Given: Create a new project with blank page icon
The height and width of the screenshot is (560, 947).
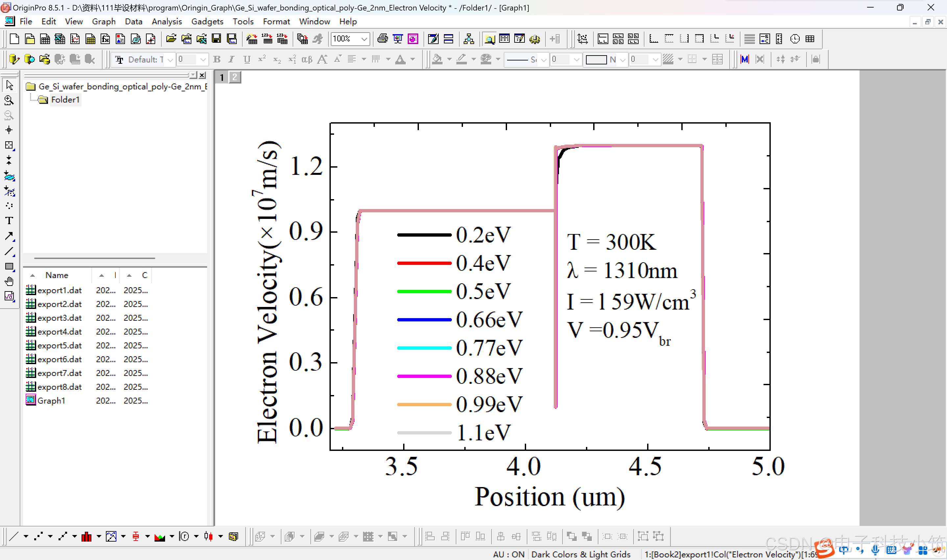Looking at the screenshot, I should tap(14, 38).
